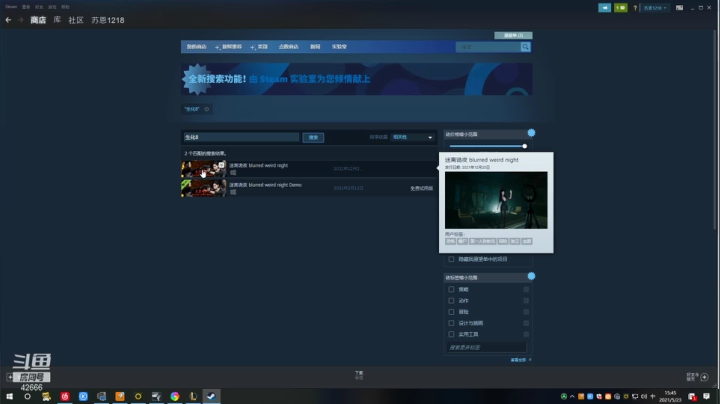720x404 pixels.
Task: Go back with the left arrow
Action: point(8,20)
